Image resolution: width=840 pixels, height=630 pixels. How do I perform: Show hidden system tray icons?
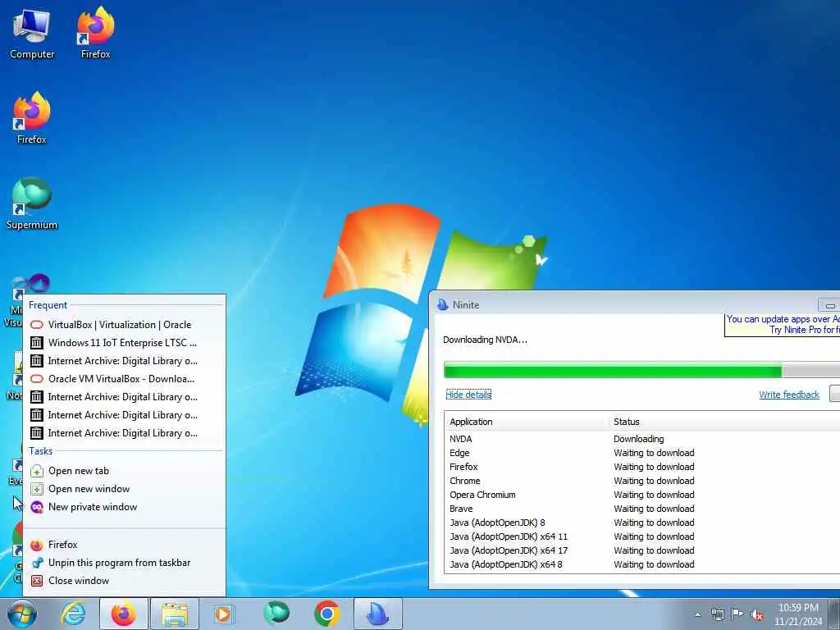pyautogui.click(x=697, y=614)
